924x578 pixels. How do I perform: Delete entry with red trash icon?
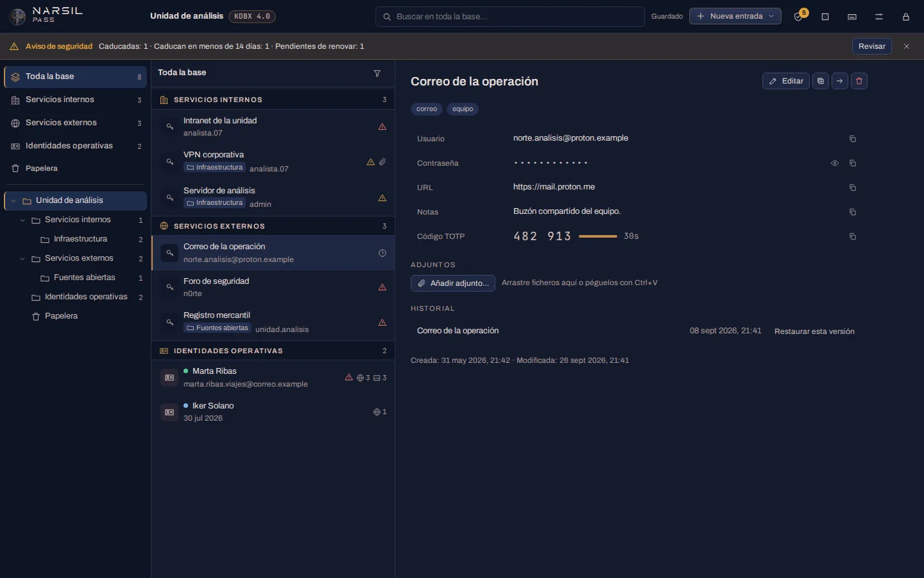(x=859, y=81)
